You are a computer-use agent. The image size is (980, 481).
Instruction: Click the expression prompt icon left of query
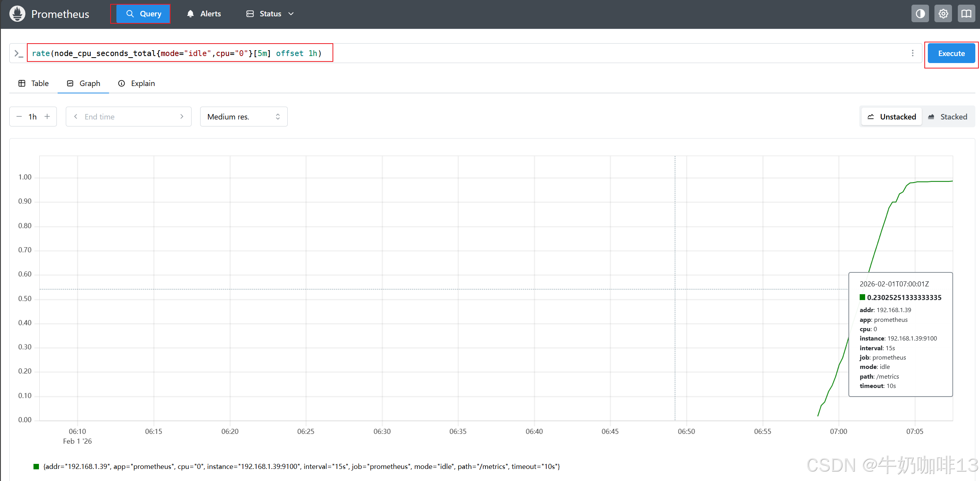18,53
